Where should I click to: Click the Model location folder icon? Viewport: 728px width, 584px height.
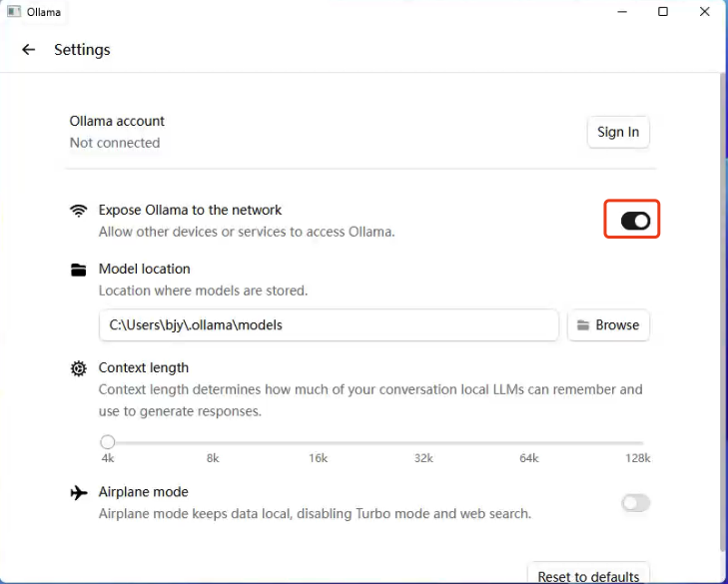click(79, 270)
